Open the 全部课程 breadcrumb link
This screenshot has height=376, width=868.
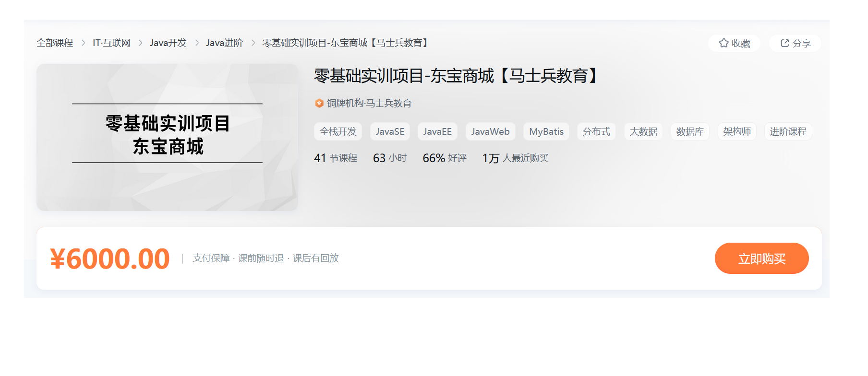pos(55,43)
